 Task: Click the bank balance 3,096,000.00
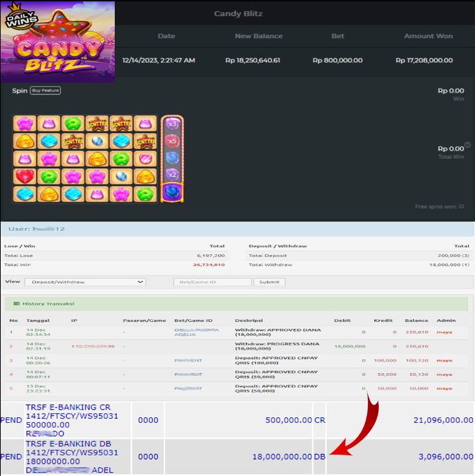(446, 457)
